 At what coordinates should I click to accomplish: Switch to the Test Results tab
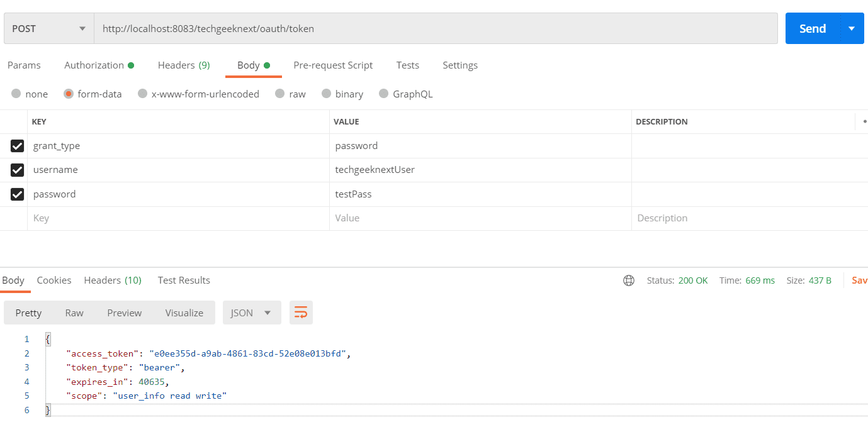pos(184,280)
